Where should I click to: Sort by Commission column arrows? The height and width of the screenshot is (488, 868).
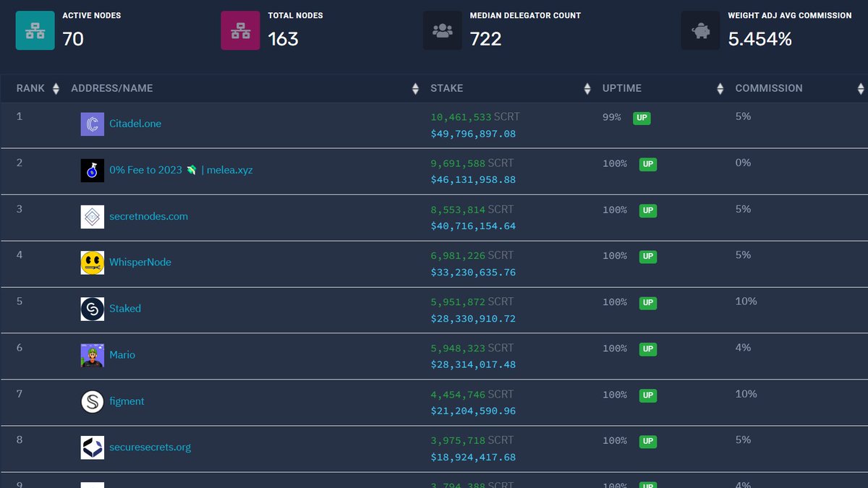[860, 88]
